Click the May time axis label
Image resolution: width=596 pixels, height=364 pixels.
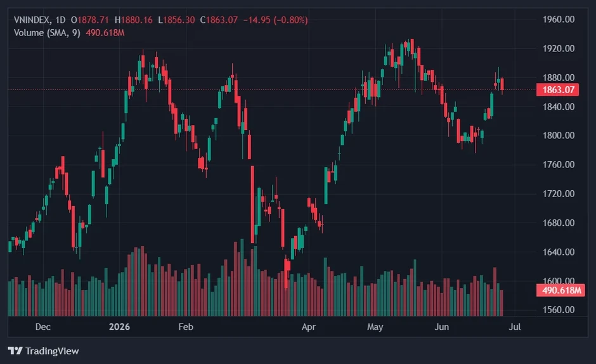point(375,327)
